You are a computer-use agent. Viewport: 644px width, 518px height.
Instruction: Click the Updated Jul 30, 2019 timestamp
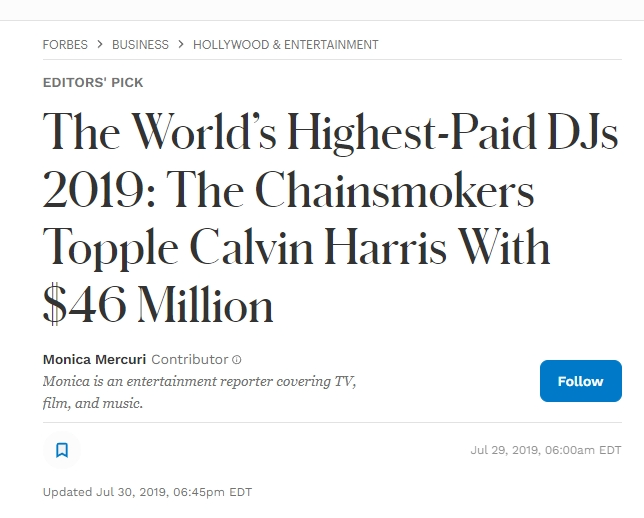pyautogui.click(x=147, y=492)
